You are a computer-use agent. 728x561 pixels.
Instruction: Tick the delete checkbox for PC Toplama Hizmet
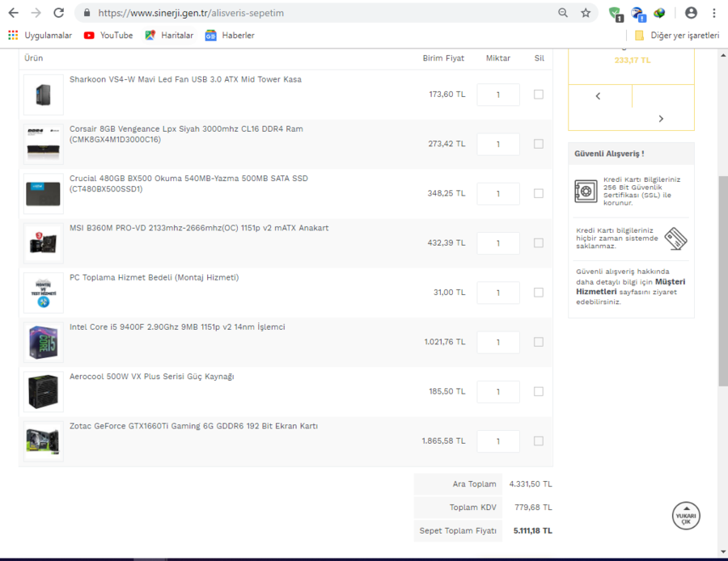(x=539, y=293)
